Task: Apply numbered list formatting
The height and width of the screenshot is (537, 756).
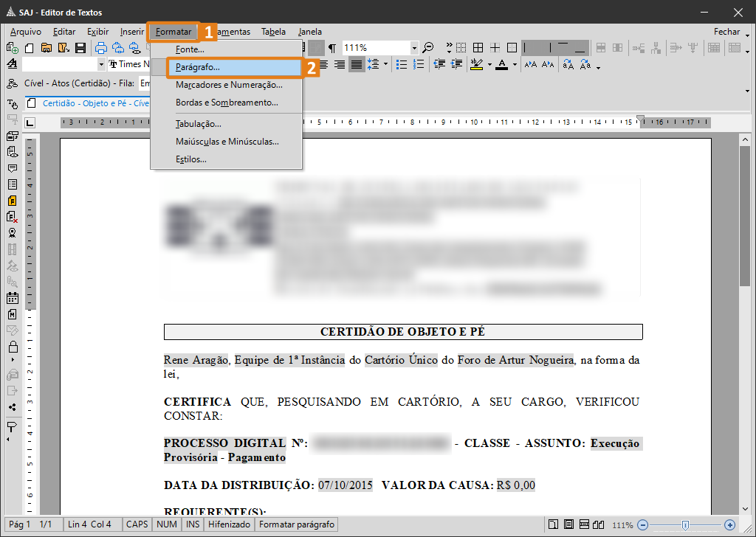Action: [419, 64]
